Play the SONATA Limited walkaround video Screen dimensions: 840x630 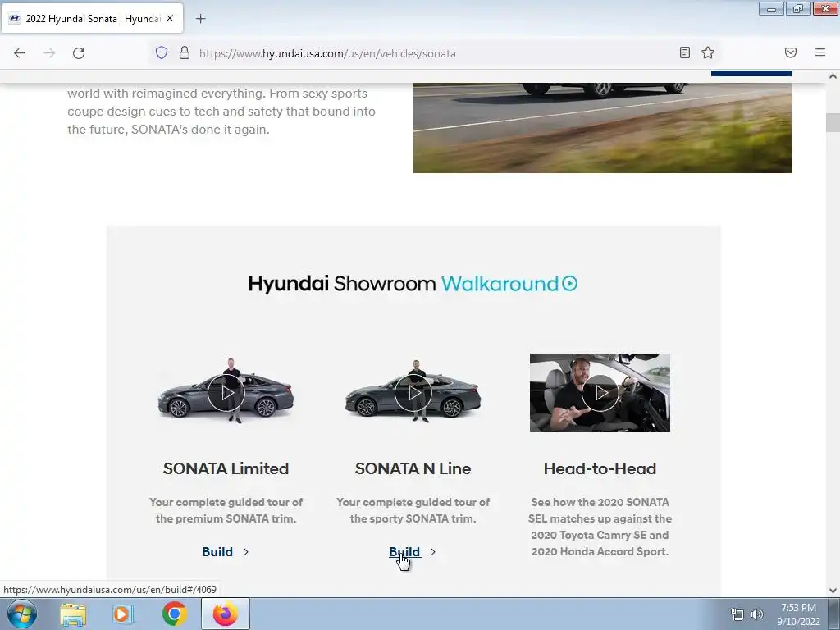(x=226, y=393)
